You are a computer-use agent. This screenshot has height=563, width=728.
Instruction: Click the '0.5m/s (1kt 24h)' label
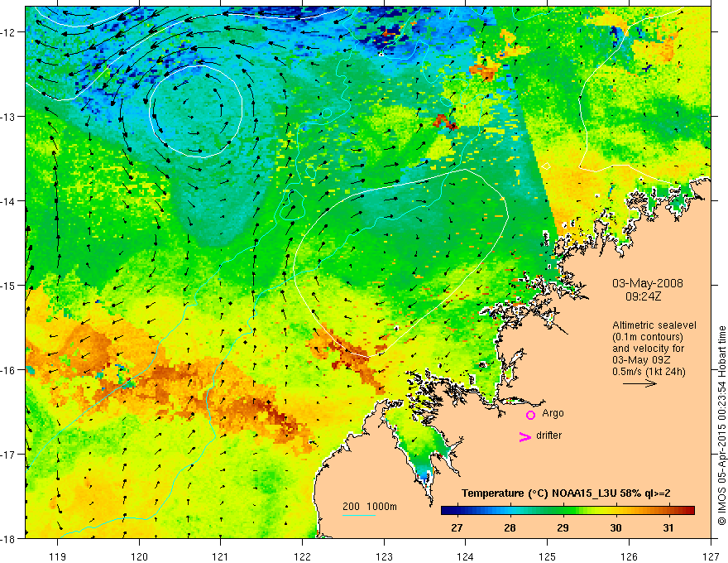[649, 371]
